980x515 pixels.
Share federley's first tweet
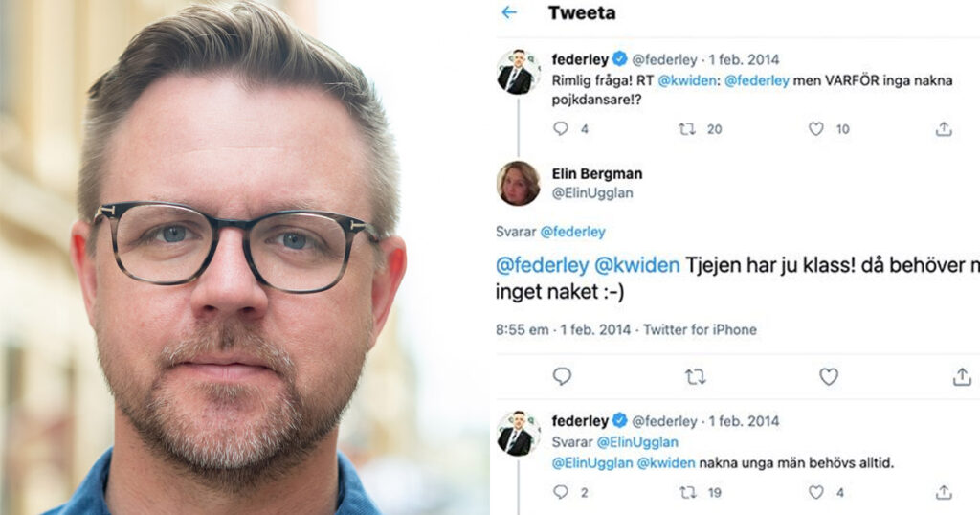pyautogui.click(x=944, y=128)
